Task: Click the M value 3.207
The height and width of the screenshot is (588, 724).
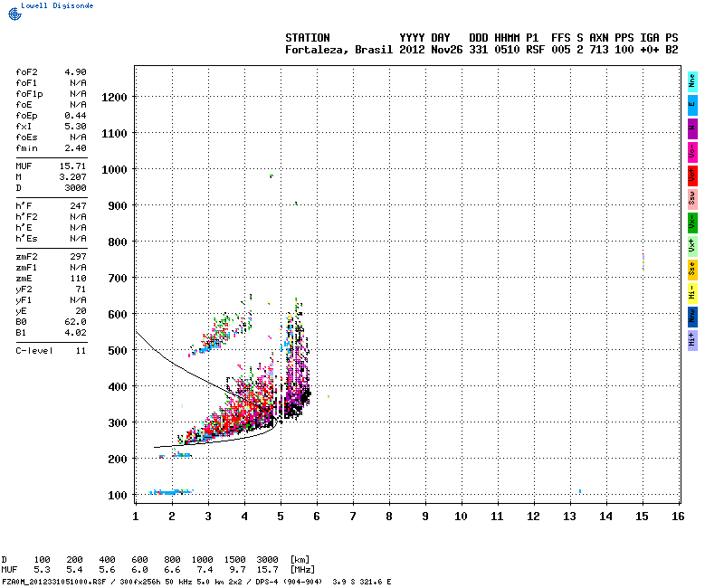Action: (73, 176)
